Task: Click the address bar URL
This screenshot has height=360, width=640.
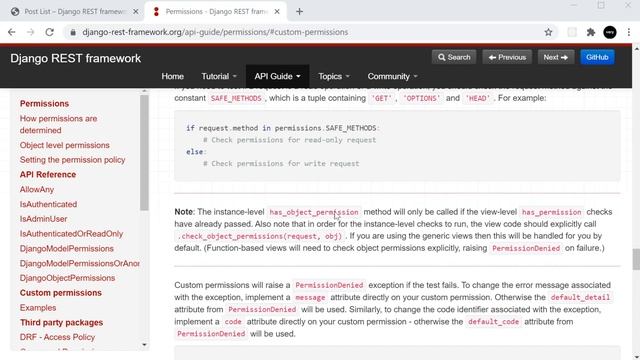Action: pos(215,32)
